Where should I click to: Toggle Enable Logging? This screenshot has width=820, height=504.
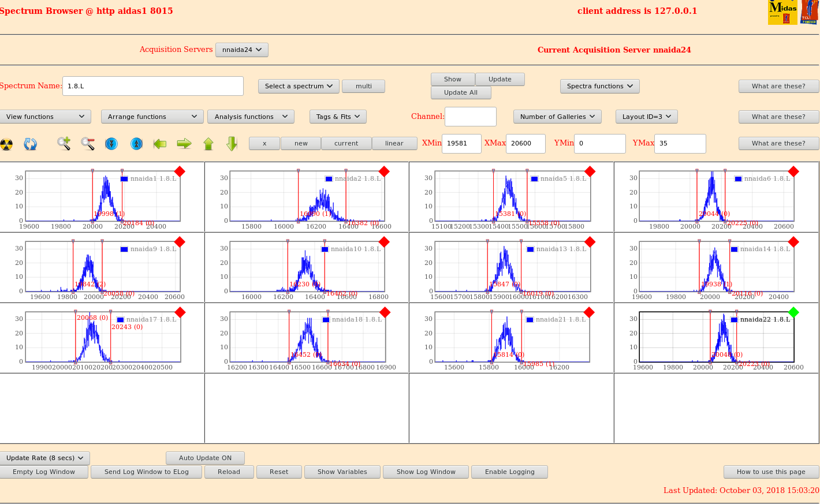(x=509, y=472)
